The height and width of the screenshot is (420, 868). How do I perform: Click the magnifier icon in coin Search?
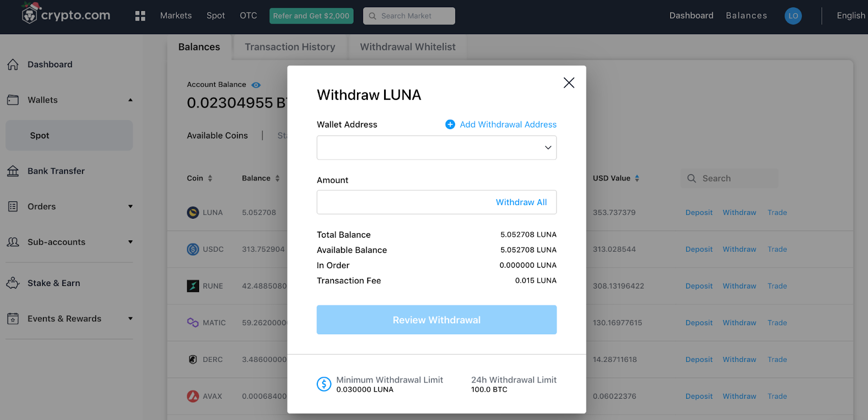692,178
